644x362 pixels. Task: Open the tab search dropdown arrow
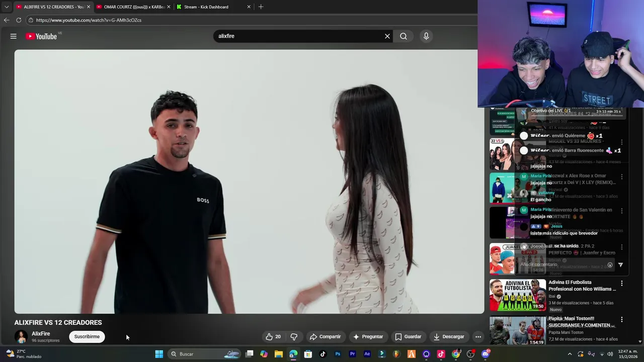(x=7, y=7)
